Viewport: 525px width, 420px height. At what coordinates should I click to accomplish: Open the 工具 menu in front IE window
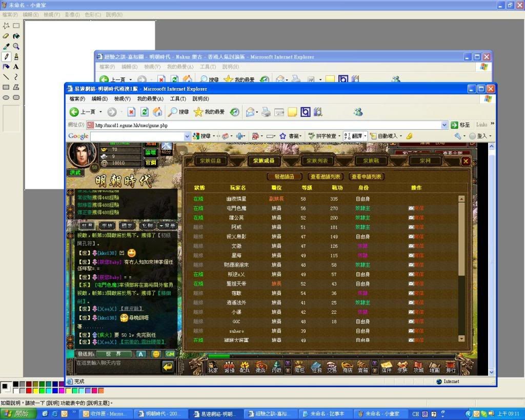click(x=178, y=99)
